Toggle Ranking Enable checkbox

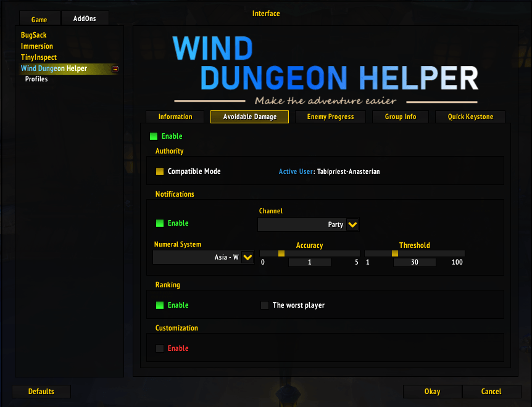pos(160,305)
